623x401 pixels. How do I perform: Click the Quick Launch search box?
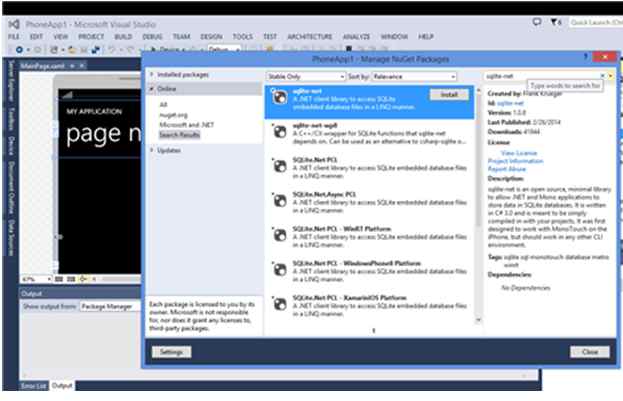[596, 23]
